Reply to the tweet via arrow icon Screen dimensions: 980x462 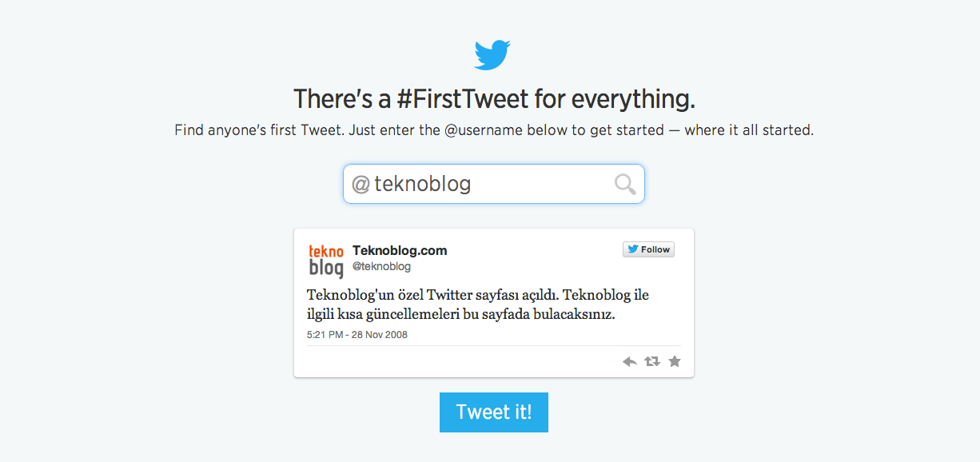coord(630,361)
